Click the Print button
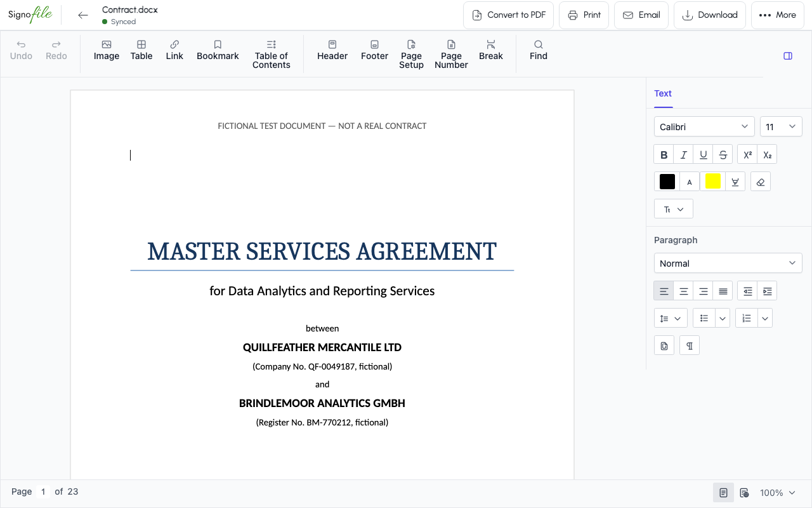The height and width of the screenshot is (508, 812). click(x=584, y=15)
